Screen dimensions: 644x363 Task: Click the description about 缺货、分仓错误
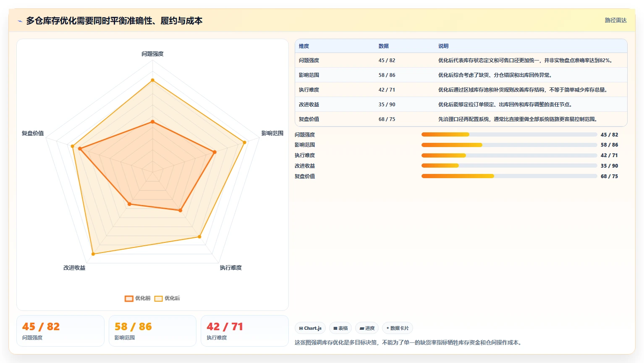(496, 75)
